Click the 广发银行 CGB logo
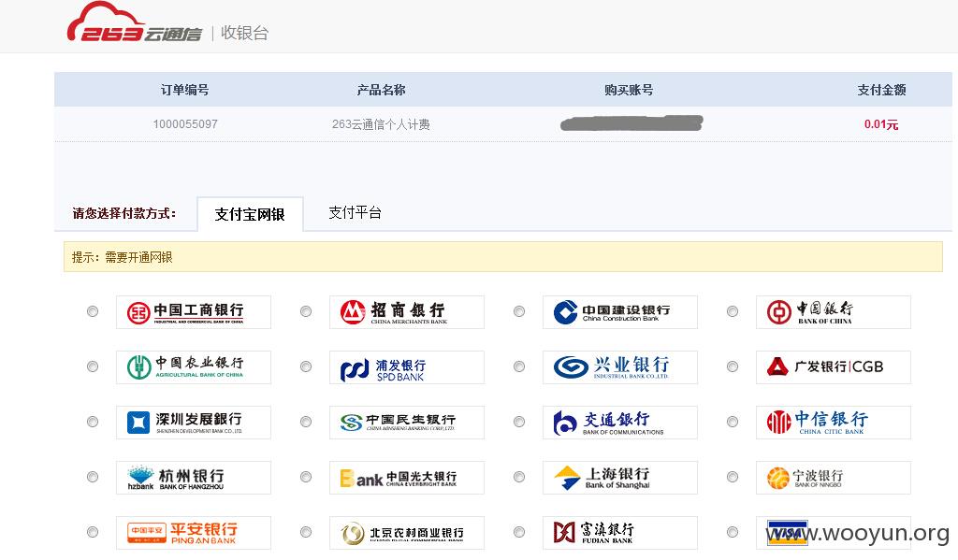The width and height of the screenshot is (958, 560). [834, 367]
